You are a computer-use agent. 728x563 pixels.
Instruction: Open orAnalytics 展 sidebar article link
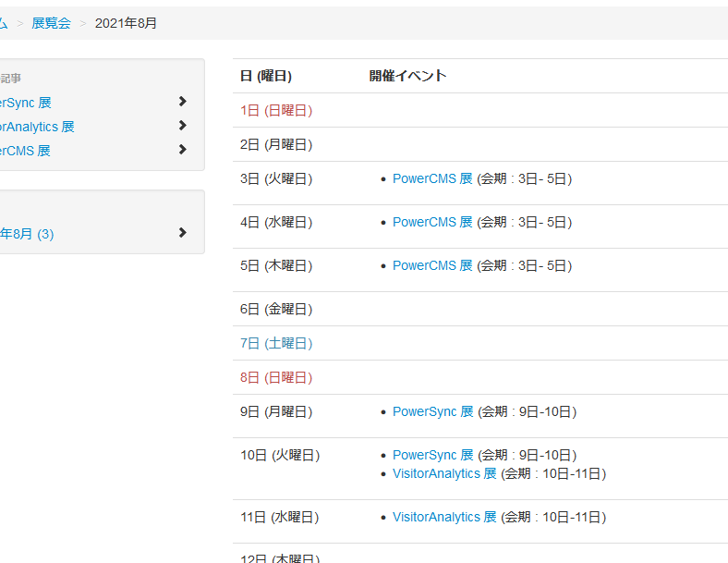[37, 127]
